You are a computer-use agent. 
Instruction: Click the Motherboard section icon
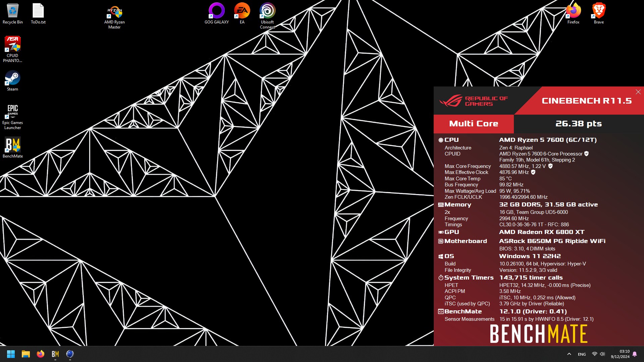(x=441, y=241)
